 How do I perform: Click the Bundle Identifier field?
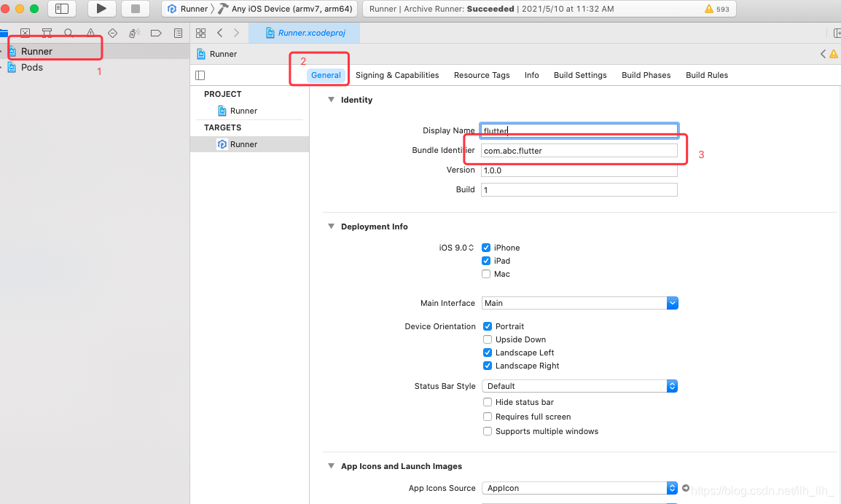579,151
